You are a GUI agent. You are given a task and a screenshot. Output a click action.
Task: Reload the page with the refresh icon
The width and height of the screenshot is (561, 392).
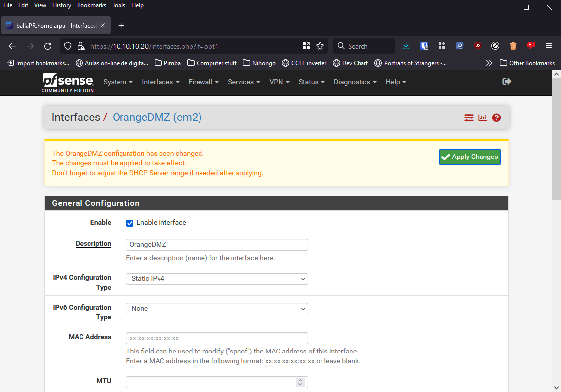point(48,46)
